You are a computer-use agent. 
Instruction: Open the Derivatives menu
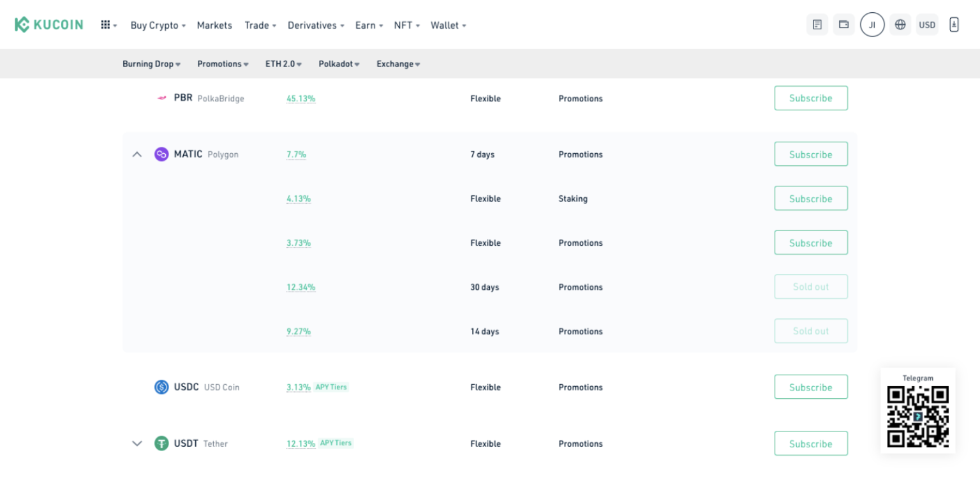312,26
